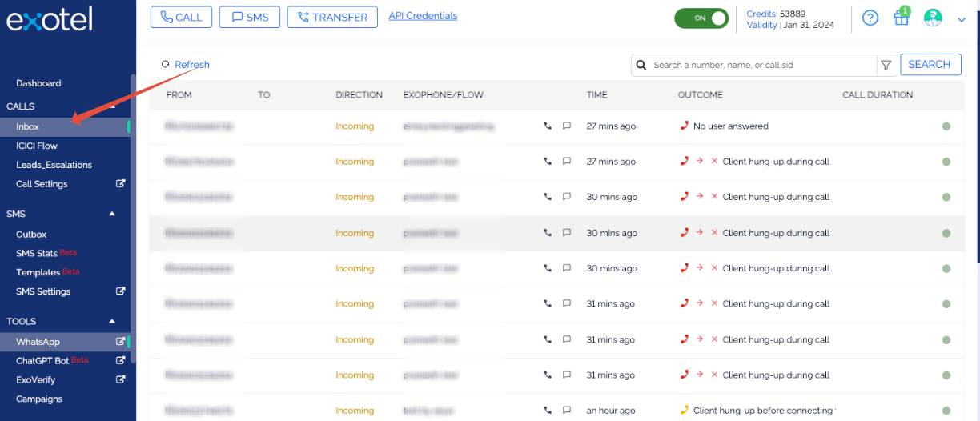The image size is (980, 421).
Task: Click the TRANSFER button
Action: pos(332,17)
